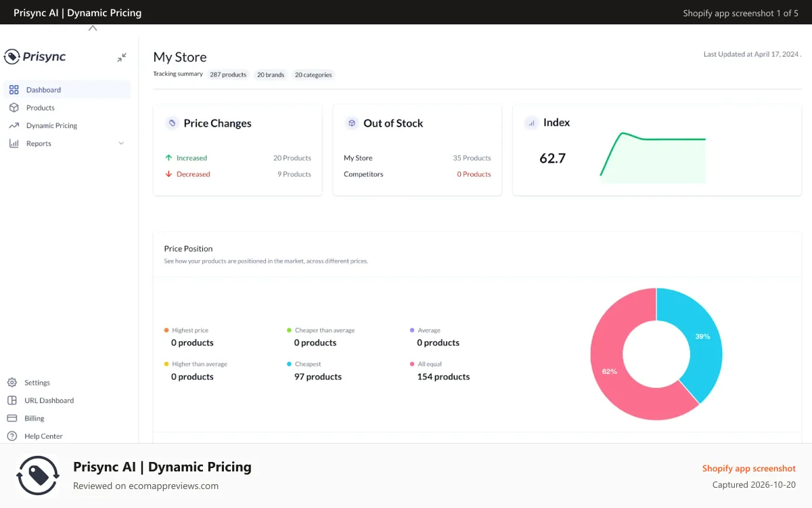Viewport: 812px width, 508px height.
Task: Click the URL Dashboard panel icon
Action: click(x=12, y=400)
